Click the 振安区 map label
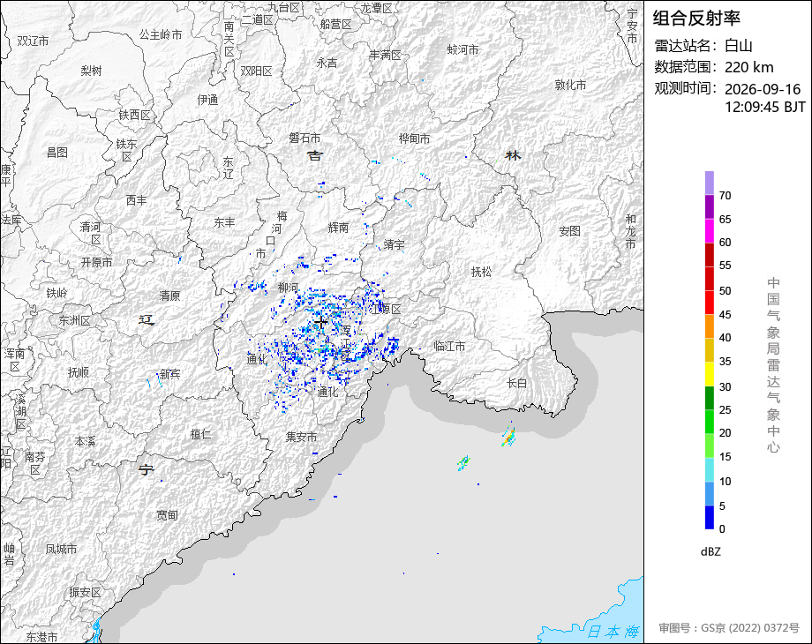 (x=85, y=592)
